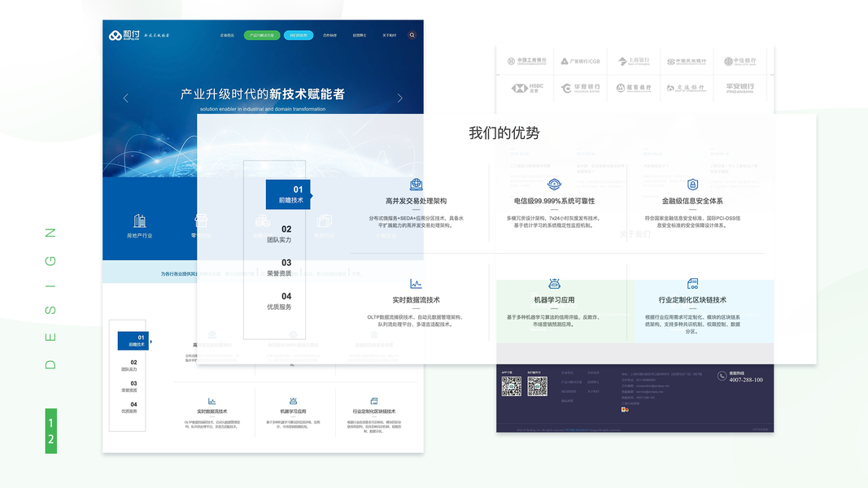Click the 电信级99.999%系统可靠性 title
The width and height of the screenshot is (868, 488).
[x=554, y=201]
